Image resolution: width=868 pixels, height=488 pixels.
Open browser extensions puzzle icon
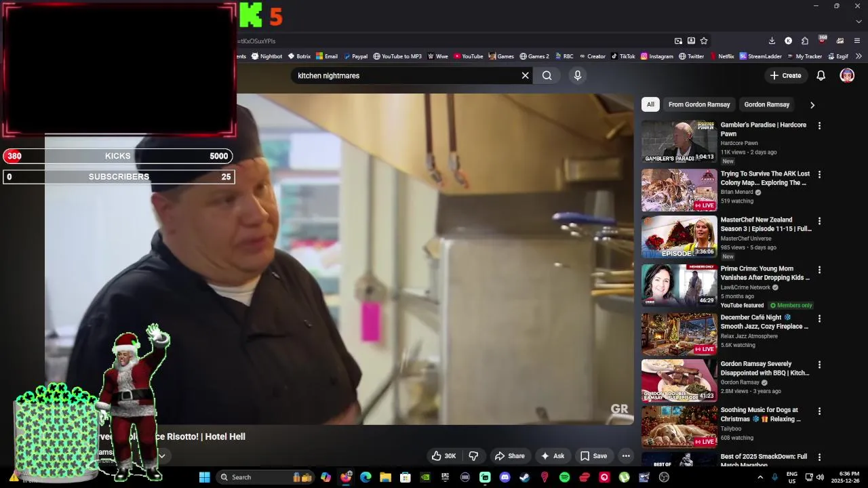click(805, 41)
